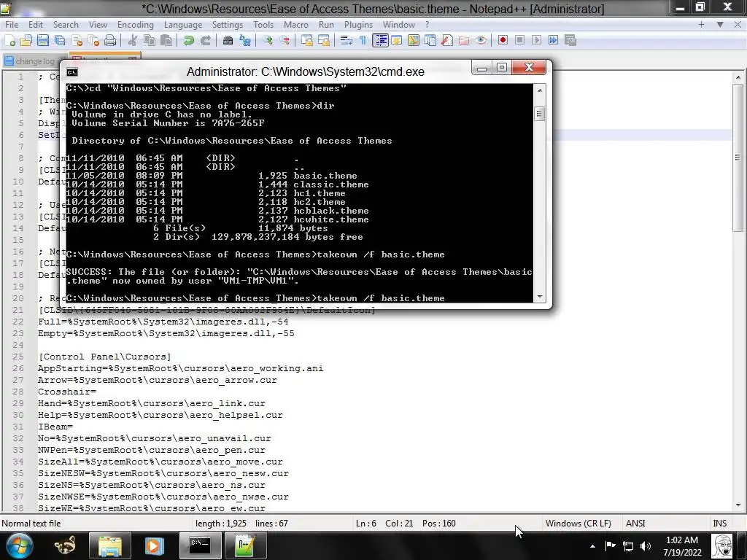Click the Paste toolbar icon
Viewport: 747px width, 560px height.
click(x=166, y=41)
